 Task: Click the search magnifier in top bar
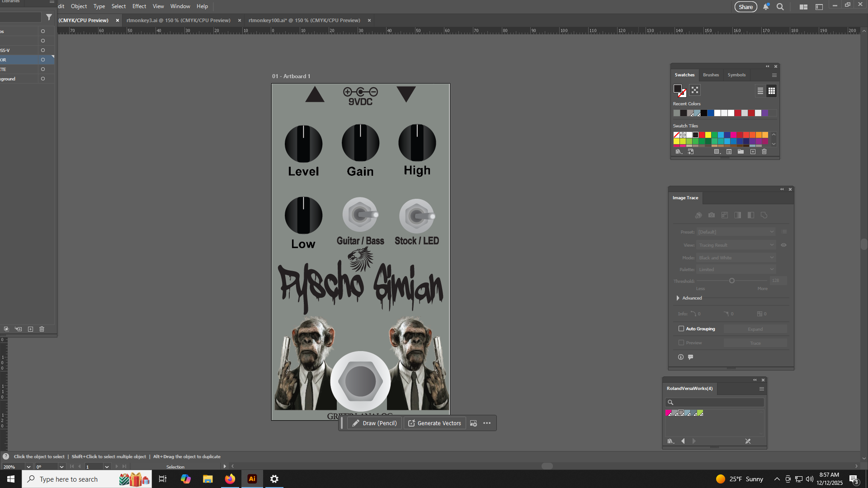(780, 7)
